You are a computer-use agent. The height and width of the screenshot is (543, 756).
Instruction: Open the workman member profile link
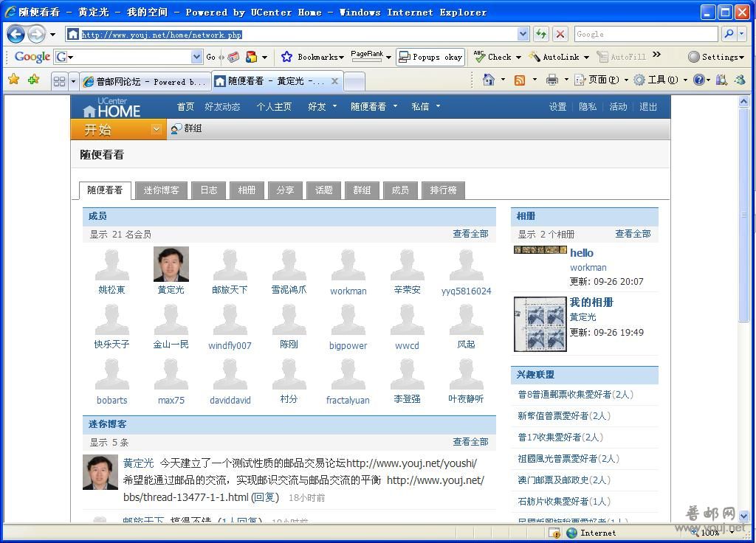click(348, 291)
